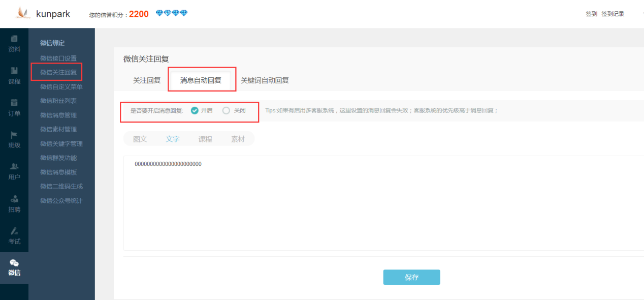
Task: Select the 课程 (Courses) sidebar icon
Action: coord(14,75)
